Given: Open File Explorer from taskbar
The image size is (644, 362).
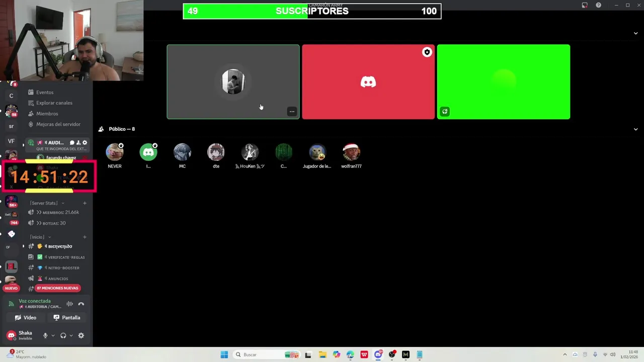Looking at the screenshot, I should [x=323, y=354].
